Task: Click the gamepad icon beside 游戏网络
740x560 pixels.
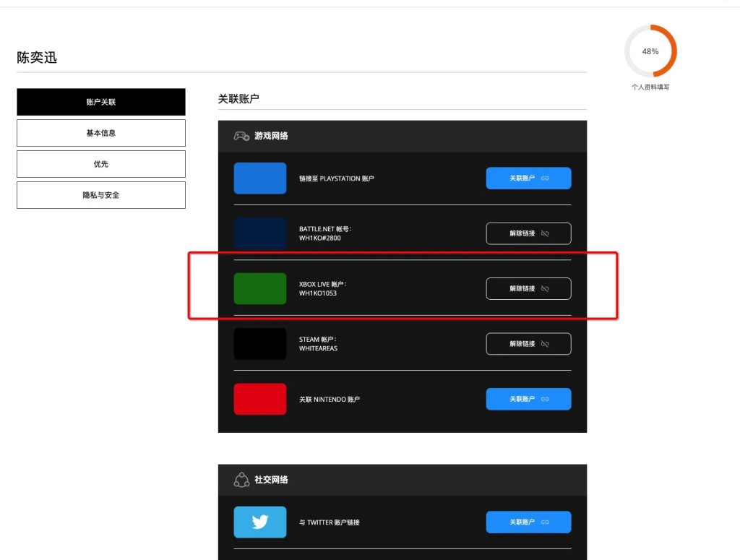Action: click(x=241, y=137)
